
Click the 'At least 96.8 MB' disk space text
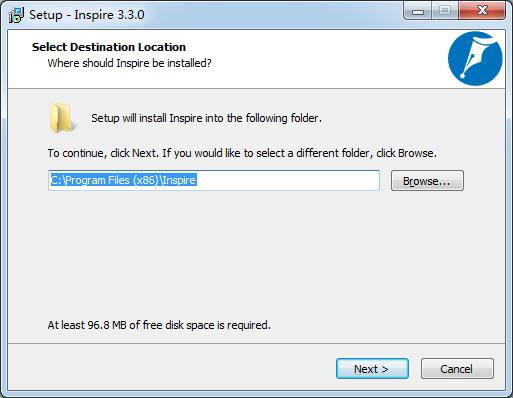tap(159, 325)
